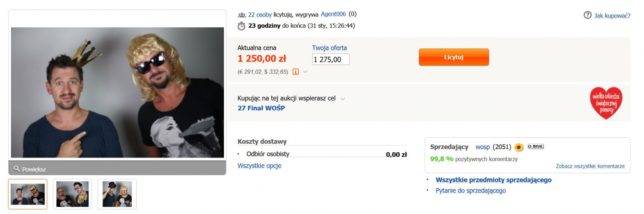644x214 pixels.
Task: Show all delivery options via 'Wszystkie opcje'
Action: click(259, 166)
